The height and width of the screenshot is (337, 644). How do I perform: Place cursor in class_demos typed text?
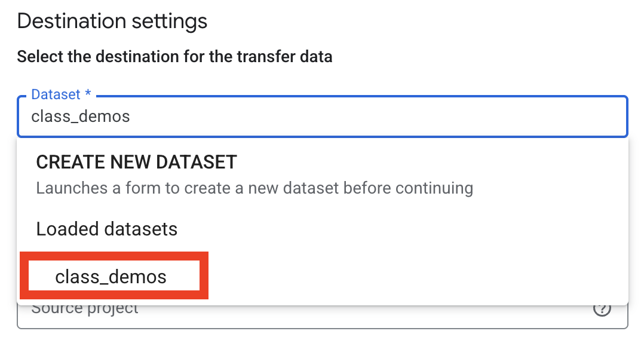tap(80, 116)
